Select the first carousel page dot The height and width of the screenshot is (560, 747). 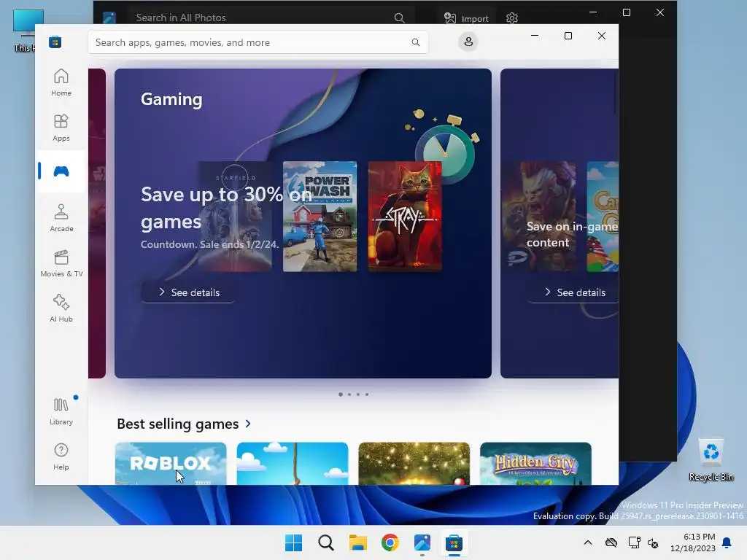(x=340, y=394)
